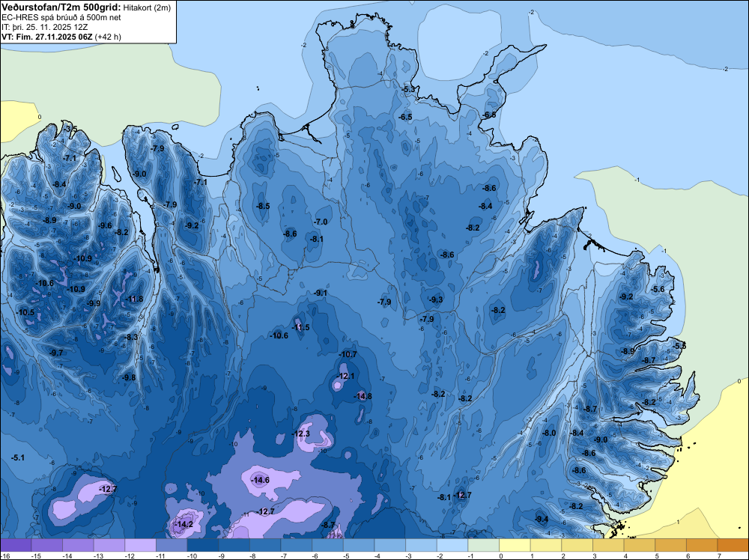Click the "-9.3" temperature label on the map
The image size is (749, 560).
point(436,299)
